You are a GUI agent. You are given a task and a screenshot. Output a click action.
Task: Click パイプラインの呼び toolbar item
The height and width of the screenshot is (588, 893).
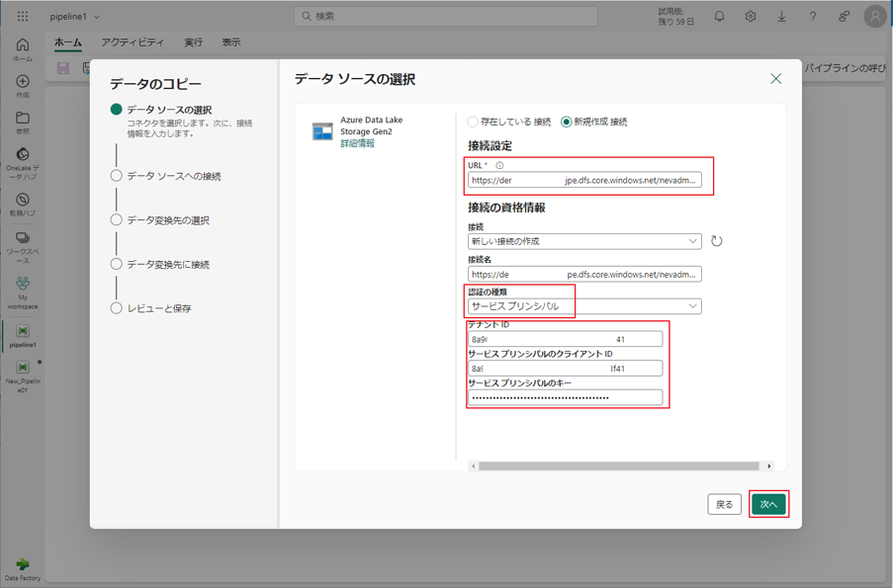click(846, 68)
